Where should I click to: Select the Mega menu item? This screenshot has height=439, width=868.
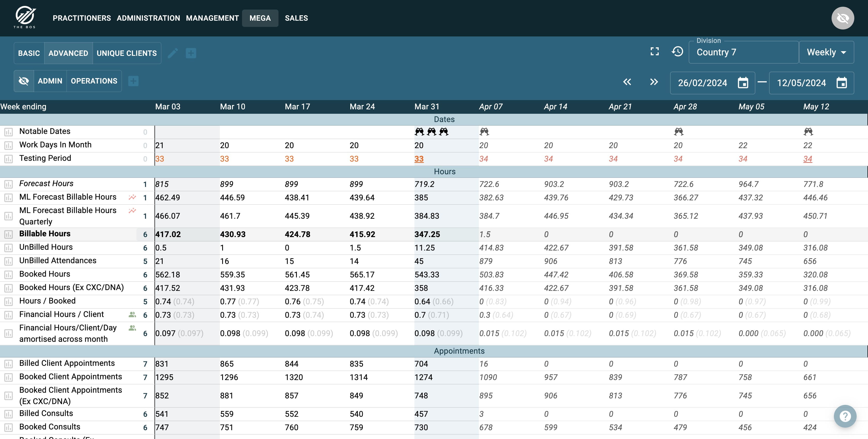tap(260, 18)
